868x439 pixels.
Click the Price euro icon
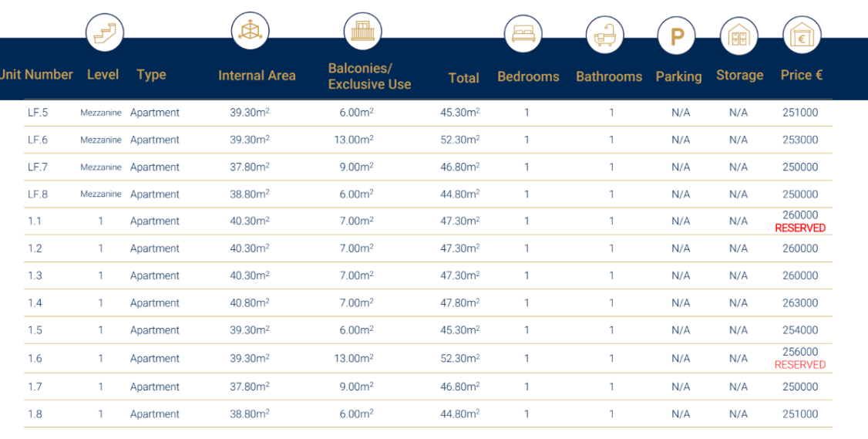(801, 36)
